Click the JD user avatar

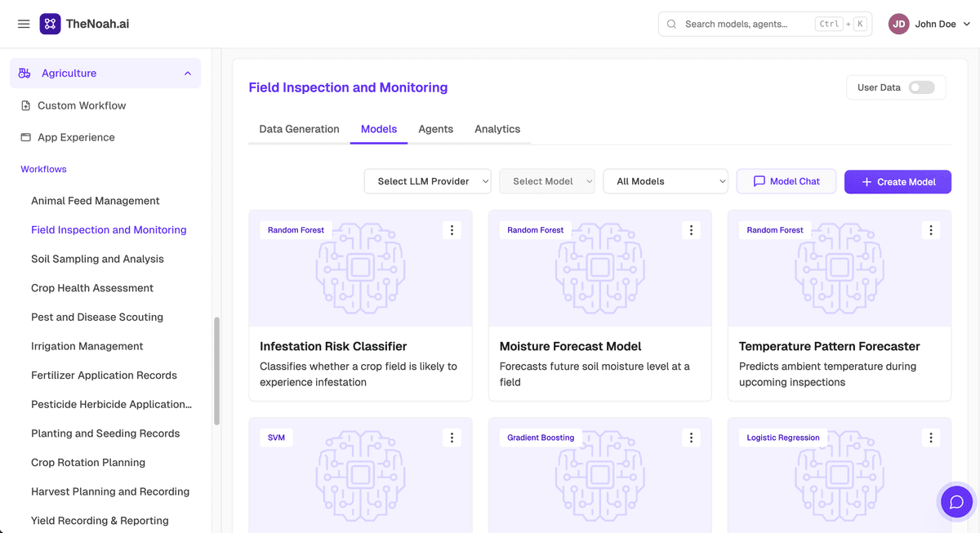pyautogui.click(x=899, y=24)
